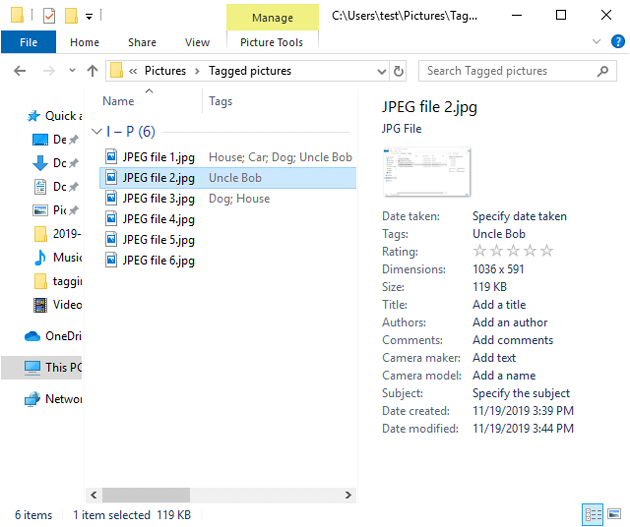Sort by the Tags column header
This screenshot has width=630, height=527.
tap(221, 101)
